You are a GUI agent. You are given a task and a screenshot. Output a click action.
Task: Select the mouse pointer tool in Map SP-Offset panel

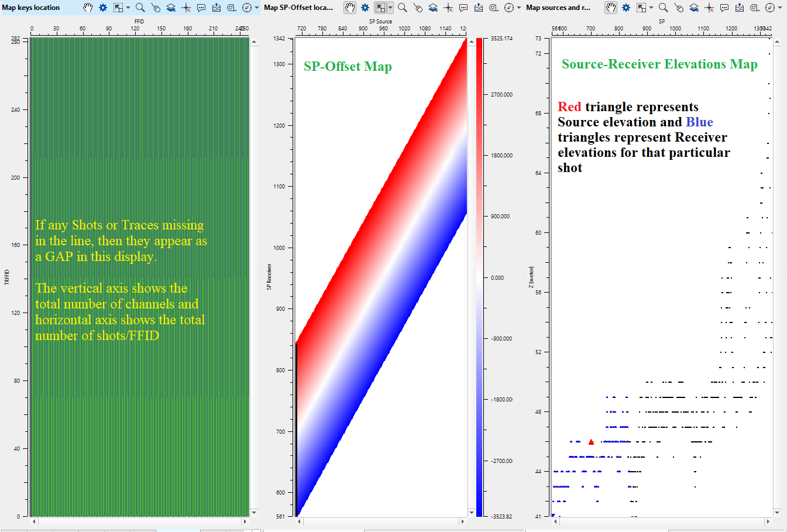pos(418,8)
